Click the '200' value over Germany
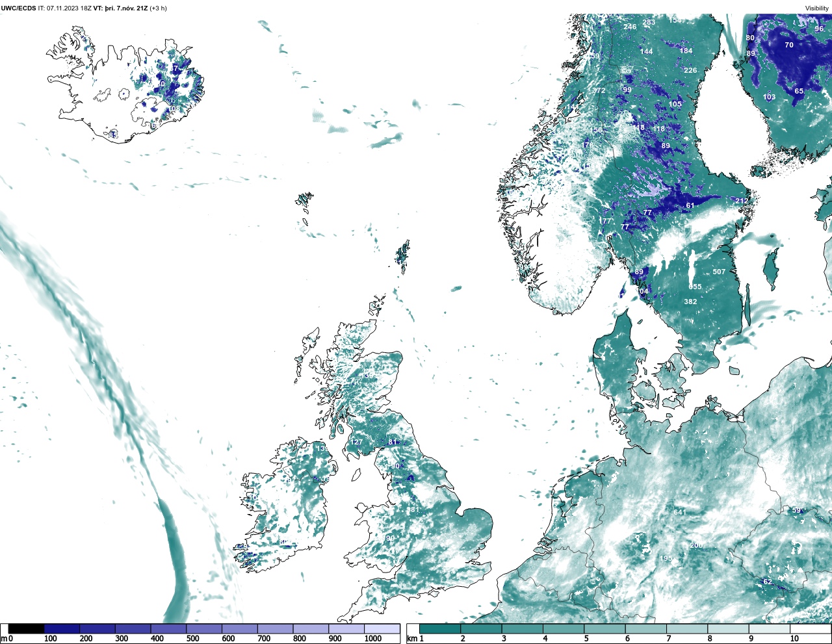The image size is (832, 644). (x=696, y=545)
